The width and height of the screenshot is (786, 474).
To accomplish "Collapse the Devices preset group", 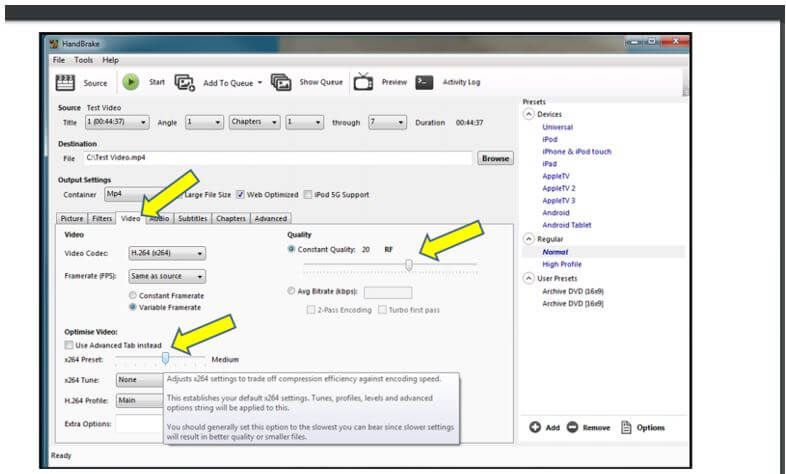I will 528,114.
